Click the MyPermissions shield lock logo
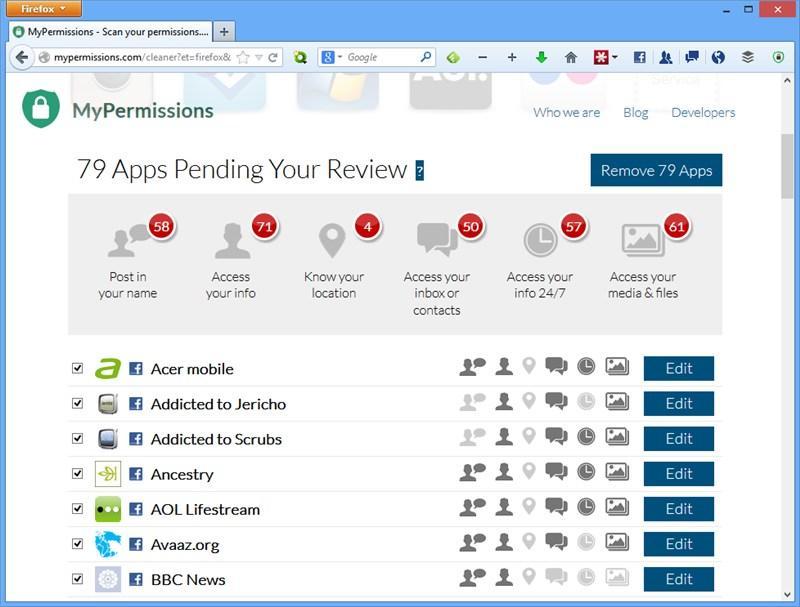800x607 pixels. 41,108
